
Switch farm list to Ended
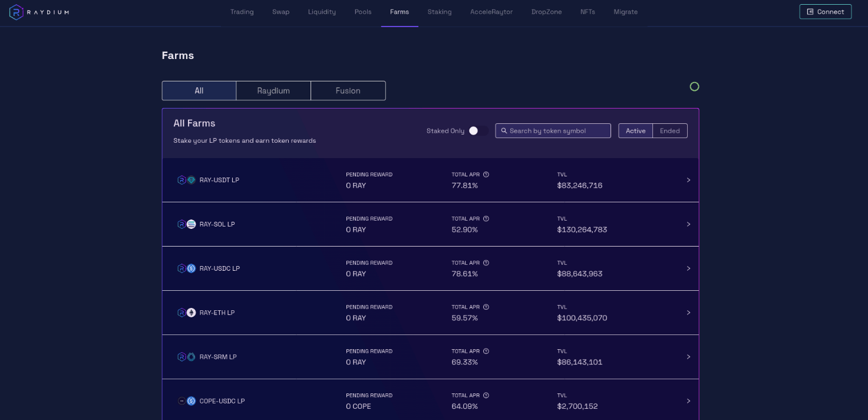pyautogui.click(x=669, y=131)
